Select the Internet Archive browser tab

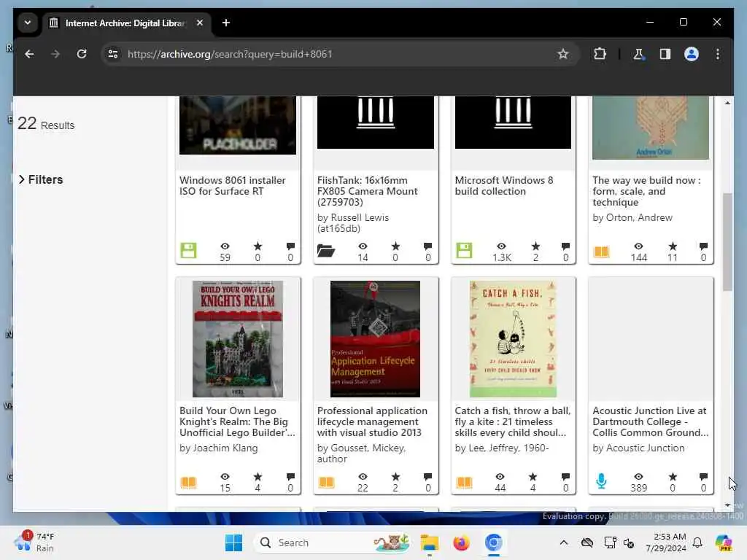pos(126,23)
